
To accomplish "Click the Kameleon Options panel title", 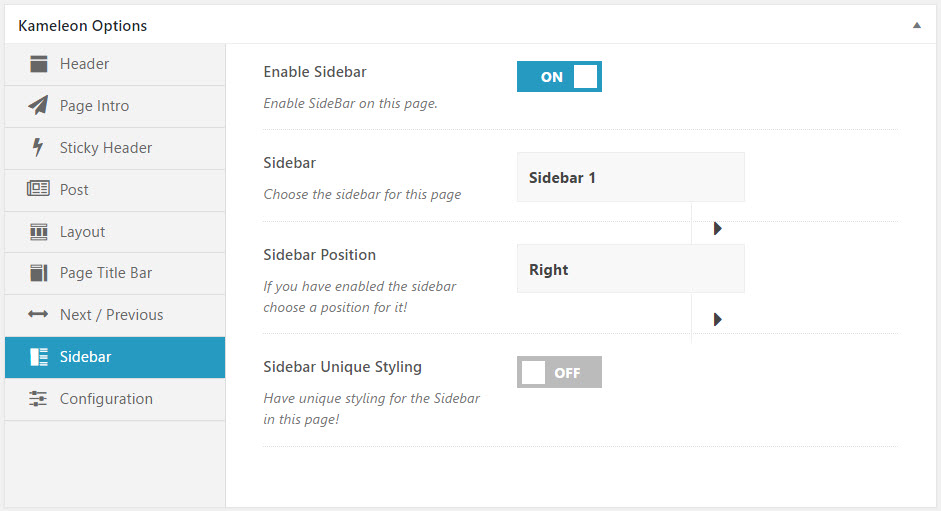I will [83, 26].
